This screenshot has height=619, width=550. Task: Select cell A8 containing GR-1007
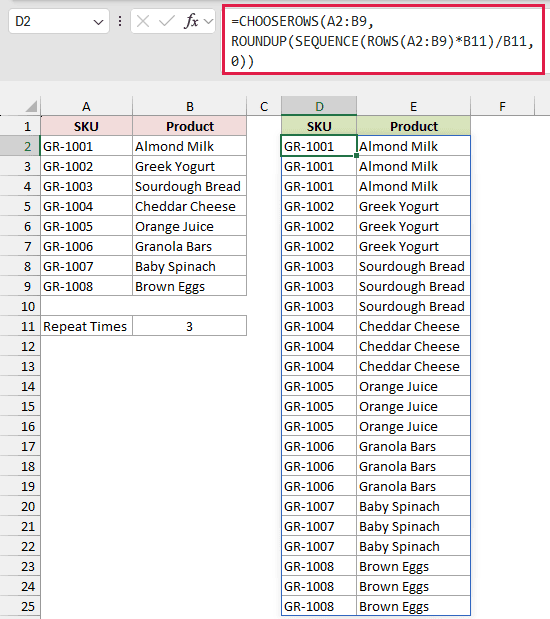point(86,266)
